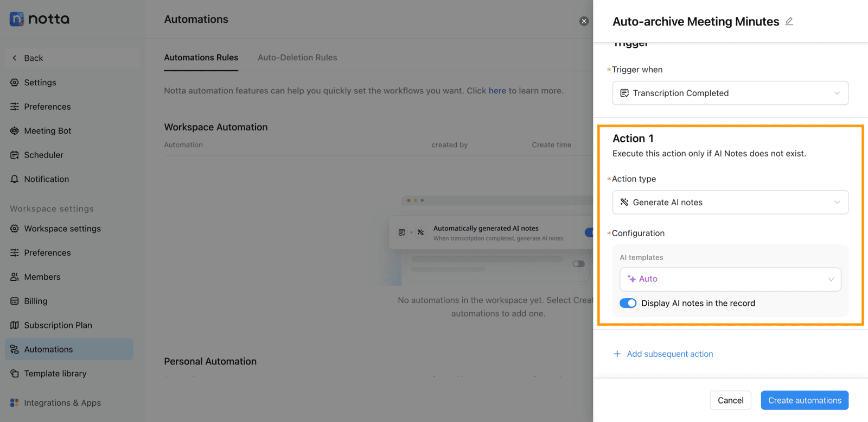Click the 'Create time' column header
Image resolution: width=868 pixels, height=422 pixels.
[x=552, y=145]
